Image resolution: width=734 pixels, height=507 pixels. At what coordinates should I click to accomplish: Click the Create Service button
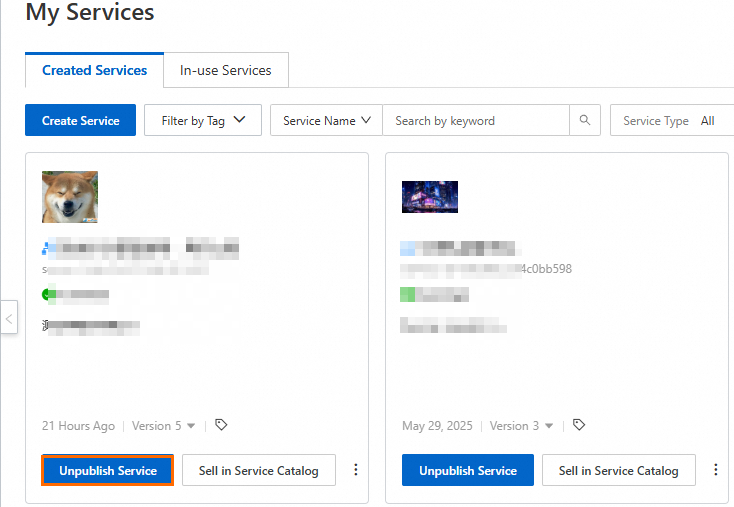[x=81, y=121]
